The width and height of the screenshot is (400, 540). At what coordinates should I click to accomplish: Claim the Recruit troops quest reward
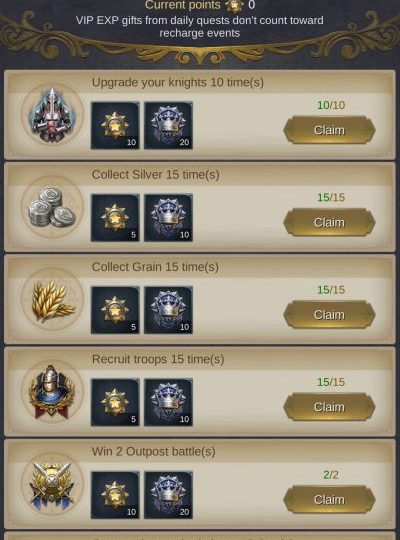tap(329, 407)
